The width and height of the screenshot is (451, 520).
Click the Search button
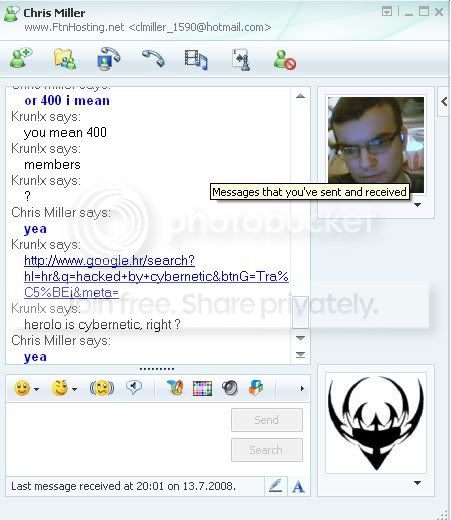[x=267, y=450]
